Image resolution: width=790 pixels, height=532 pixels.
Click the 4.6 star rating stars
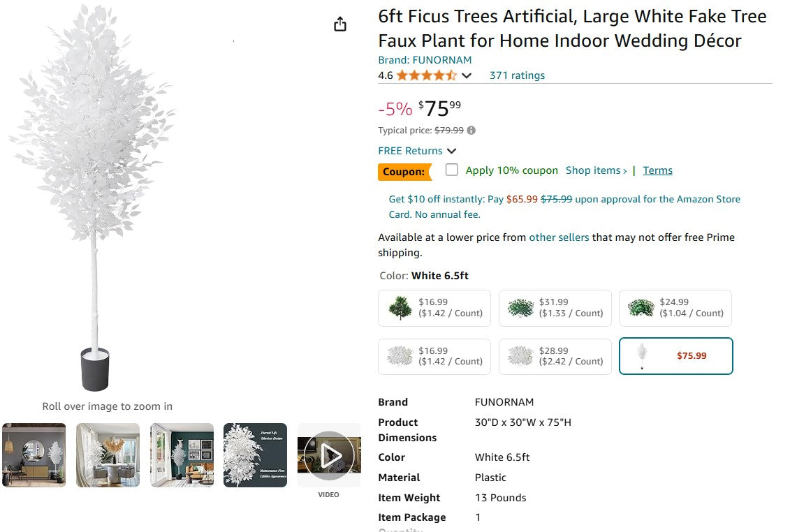[426, 75]
